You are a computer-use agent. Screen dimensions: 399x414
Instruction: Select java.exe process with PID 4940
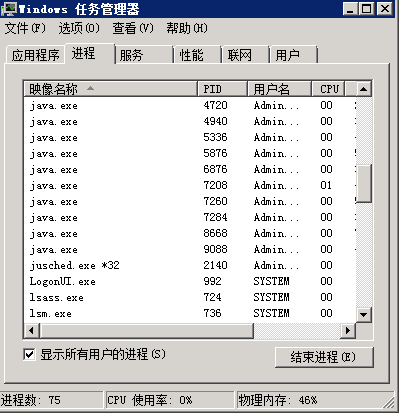click(x=190, y=122)
